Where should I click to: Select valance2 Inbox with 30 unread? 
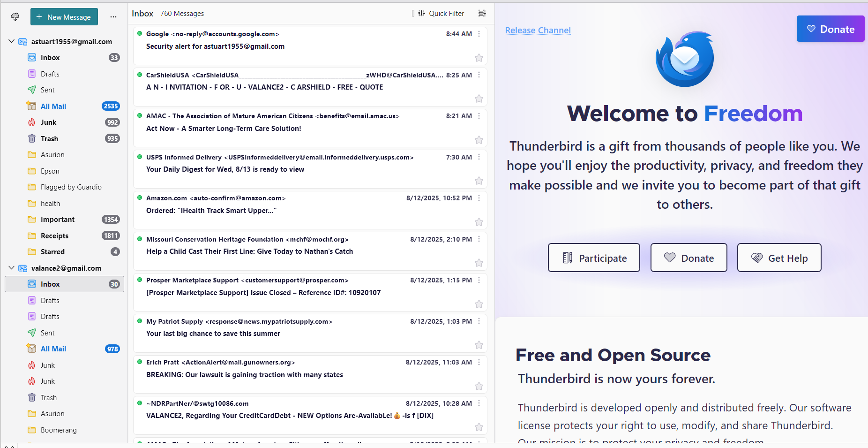pyautogui.click(x=65, y=284)
